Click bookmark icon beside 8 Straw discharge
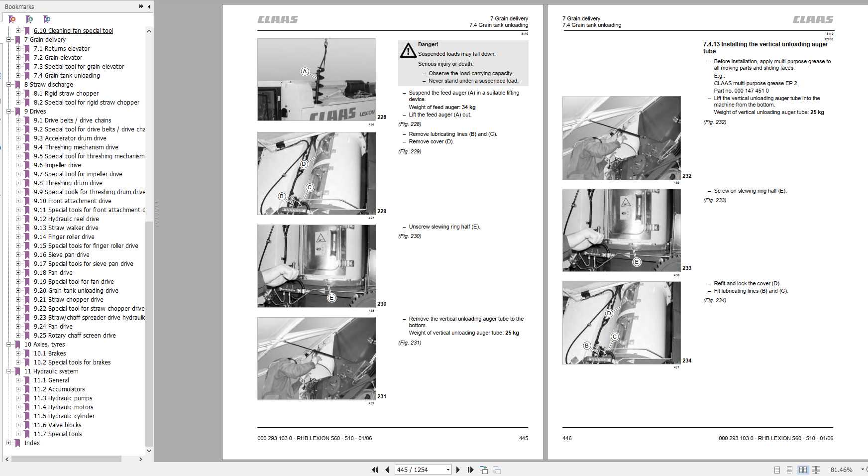868x476 pixels. 17,85
